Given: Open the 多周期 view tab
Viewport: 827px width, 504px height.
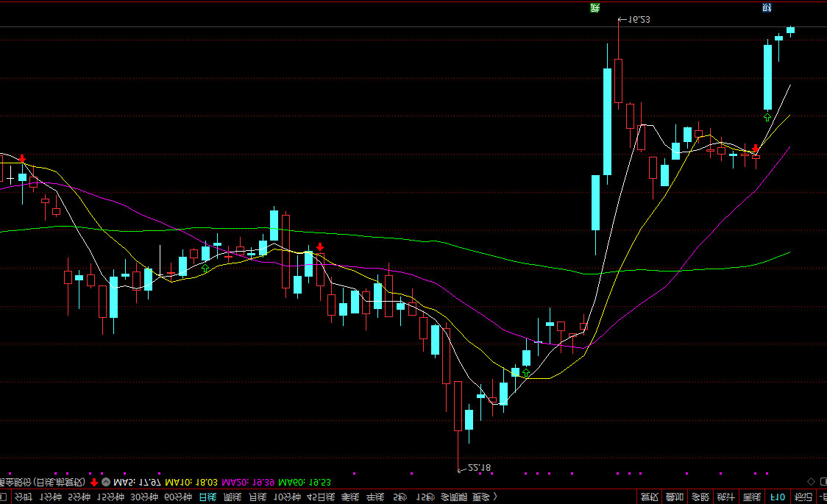Looking at the screenshot, I should click(x=454, y=497).
